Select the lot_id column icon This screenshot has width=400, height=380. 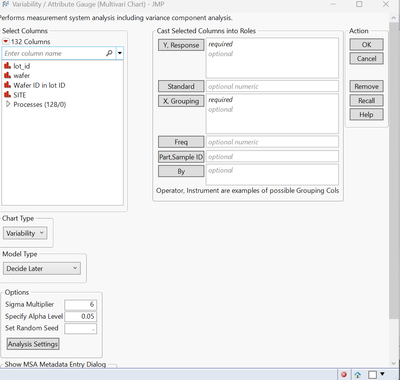click(7, 66)
